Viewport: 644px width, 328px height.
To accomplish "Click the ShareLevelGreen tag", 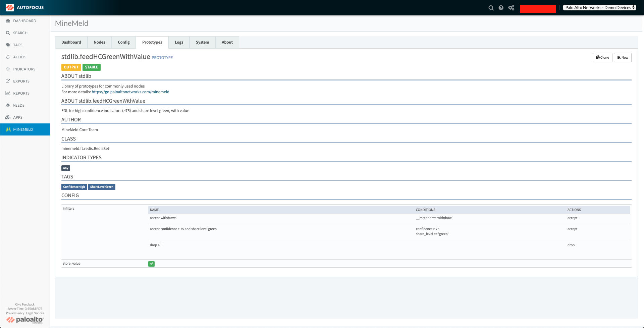I will (102, 187).
